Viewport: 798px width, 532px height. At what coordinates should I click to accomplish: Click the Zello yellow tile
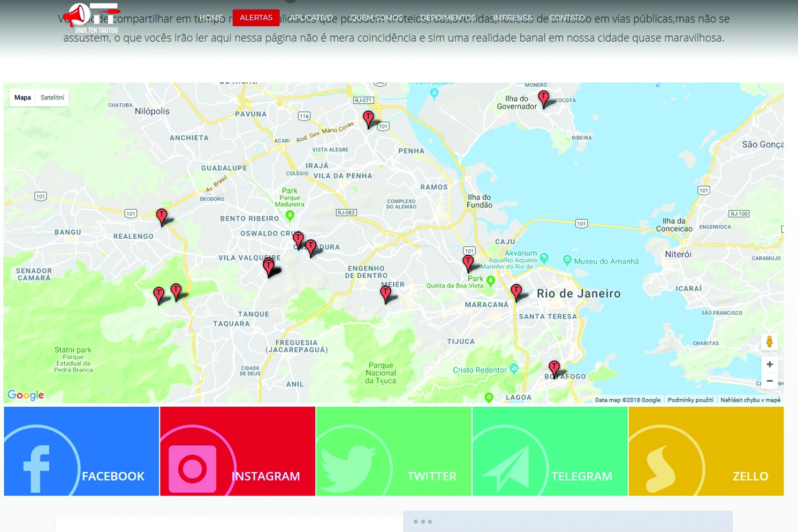tap(706, 451)
